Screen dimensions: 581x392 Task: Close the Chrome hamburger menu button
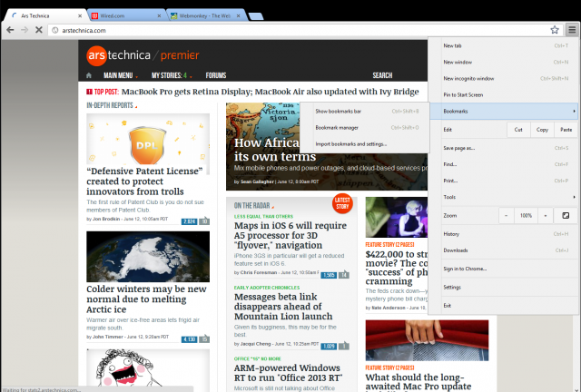click(x=572, y=30)
